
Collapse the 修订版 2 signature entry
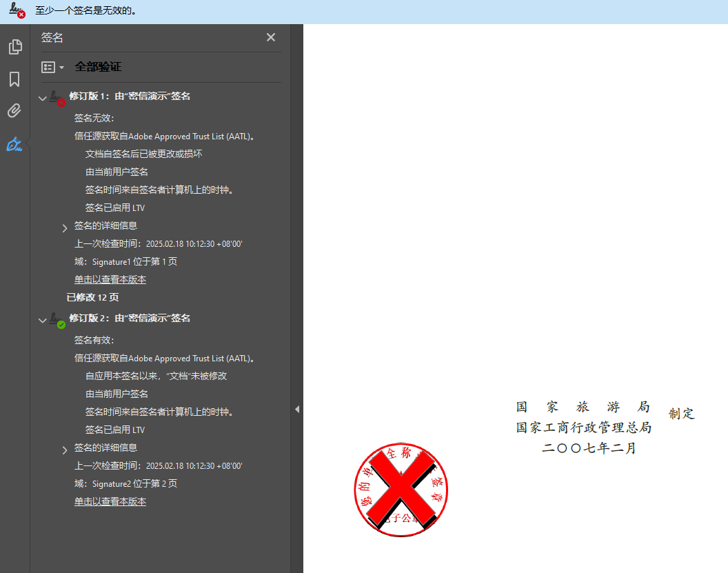pos(43,320)
